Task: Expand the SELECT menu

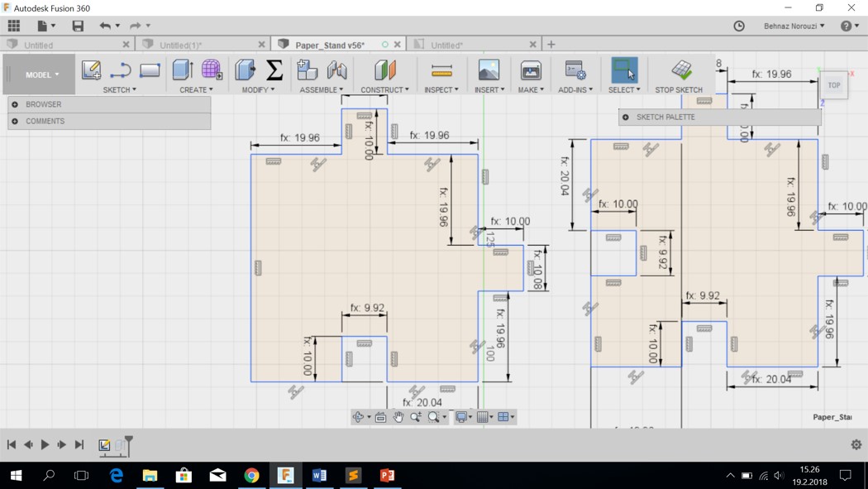Action: tap(624, 89)
